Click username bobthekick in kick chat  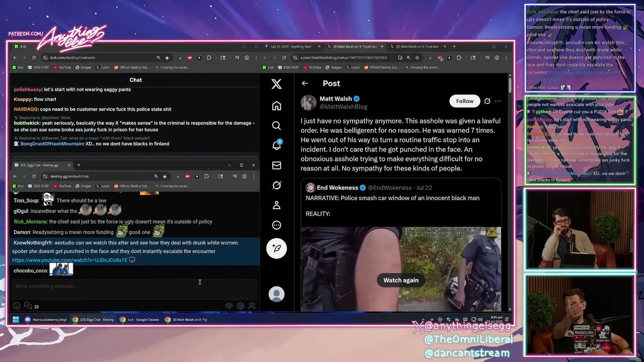[27, 123]
